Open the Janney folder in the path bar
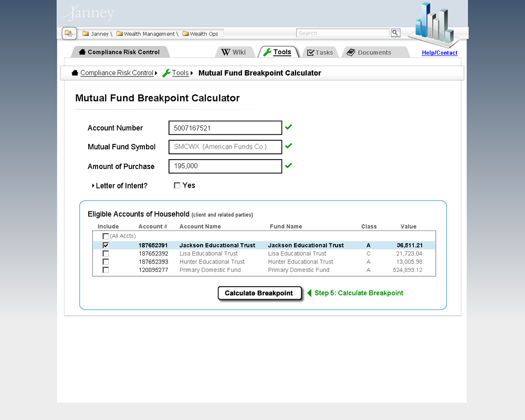This screenshot has width=525, height=420. click(x=85, y=33)
